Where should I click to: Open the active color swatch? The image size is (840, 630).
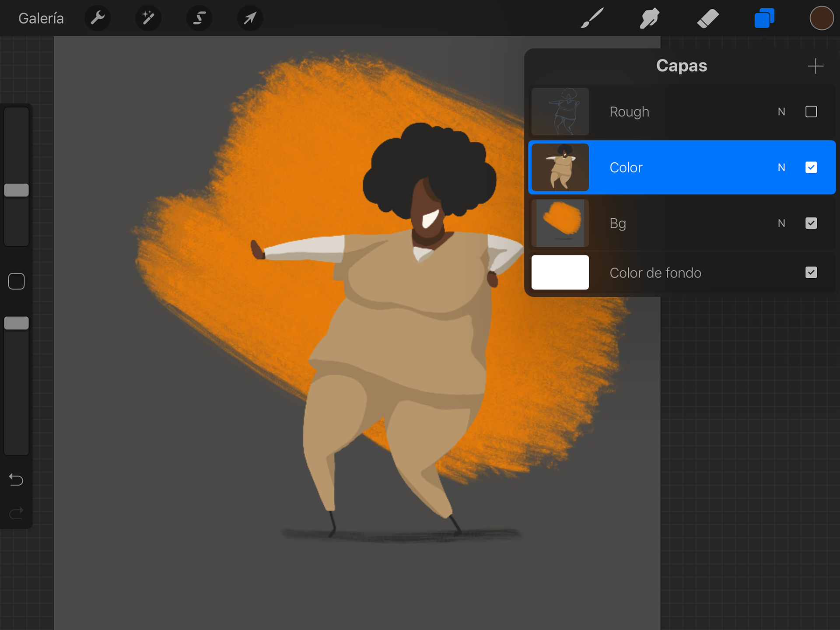pos(821,18)
